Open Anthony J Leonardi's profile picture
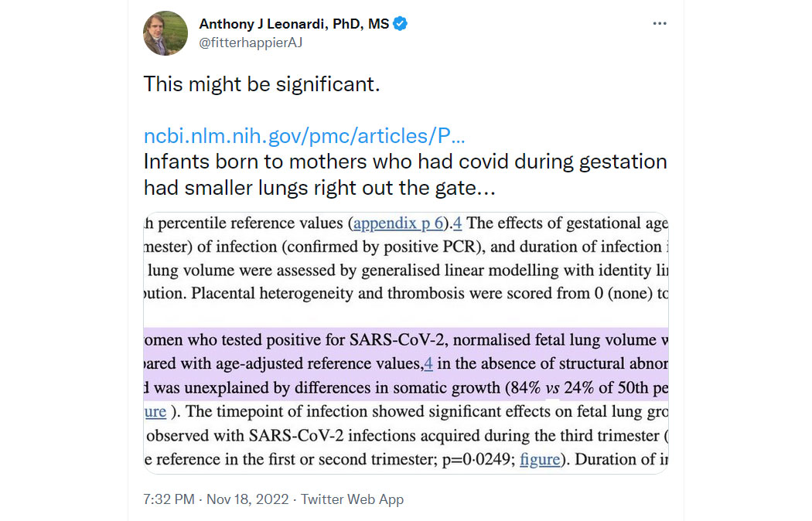Image resolution: width=812 pixels, height=521 pixels. coord(165,33)
